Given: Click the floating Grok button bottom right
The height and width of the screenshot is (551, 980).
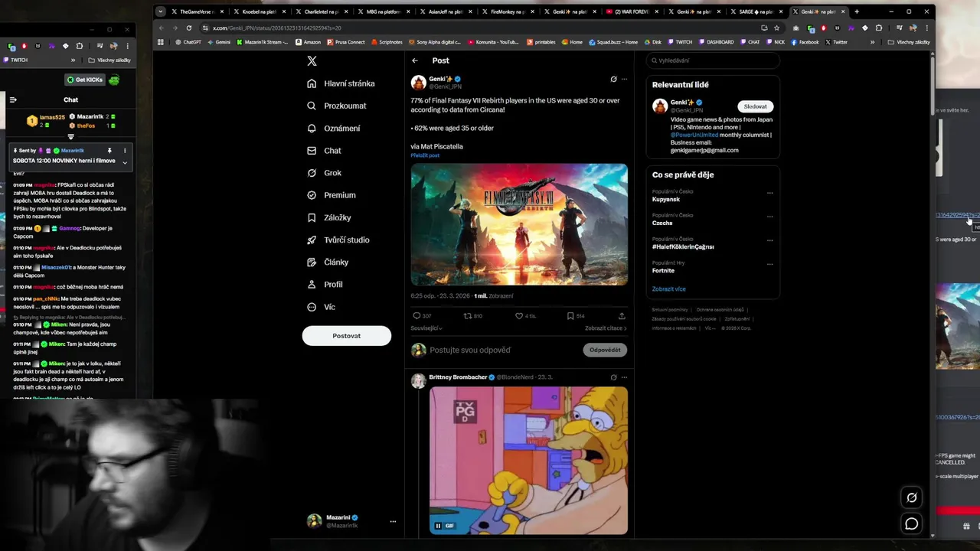Looking at the screenshot, I should [912, 497].
